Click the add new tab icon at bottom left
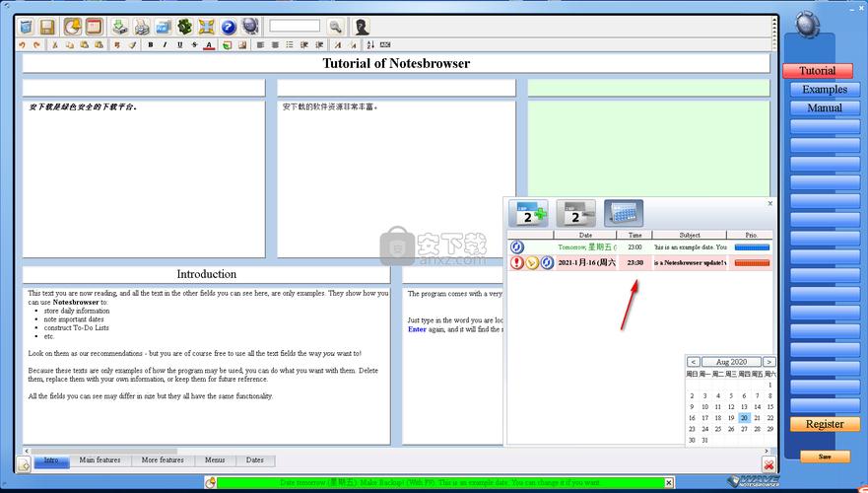The image size is (868, 493). pos(24,464)
